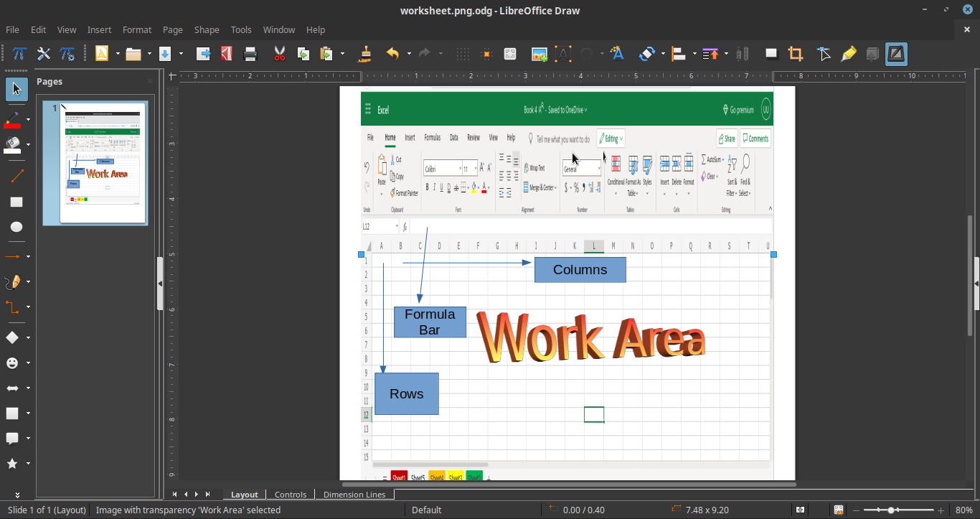Click the Insert Image icon
The height and width of the screenshot is (519, 980).
pos(539,54)
